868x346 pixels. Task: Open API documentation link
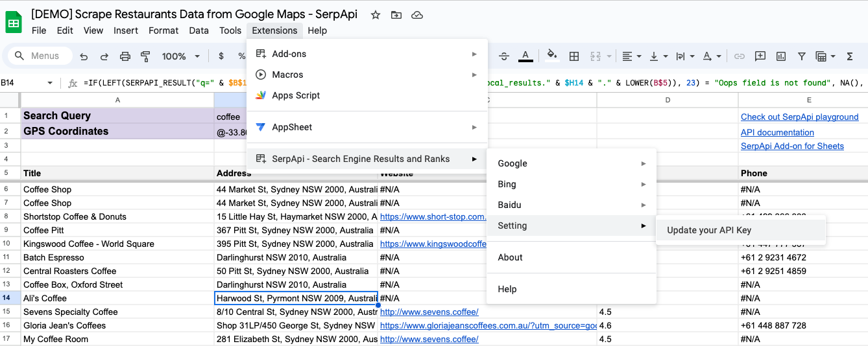point(777,132)
